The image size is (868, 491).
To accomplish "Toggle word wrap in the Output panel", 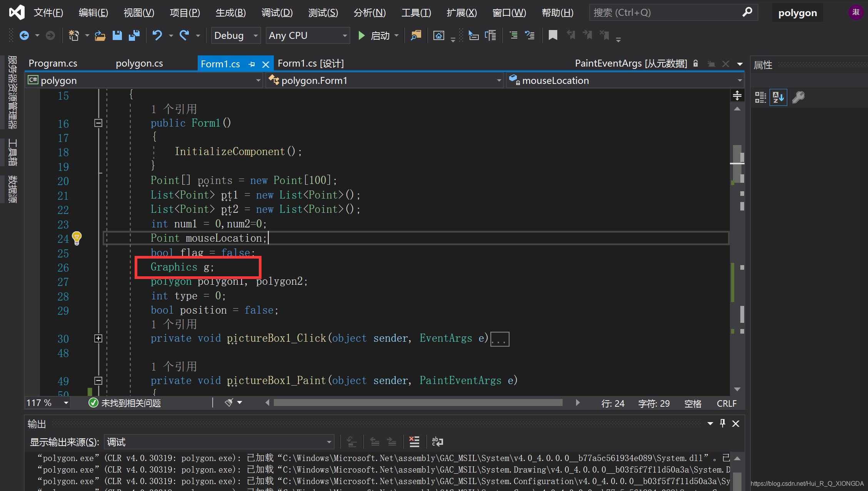I will tap(437, 442).
